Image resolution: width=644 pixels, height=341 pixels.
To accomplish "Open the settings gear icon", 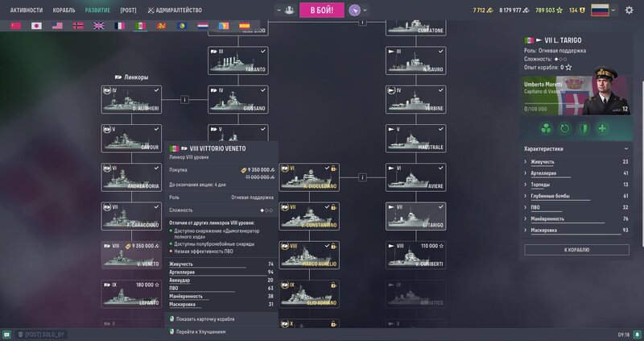I will tap(629, 10).
